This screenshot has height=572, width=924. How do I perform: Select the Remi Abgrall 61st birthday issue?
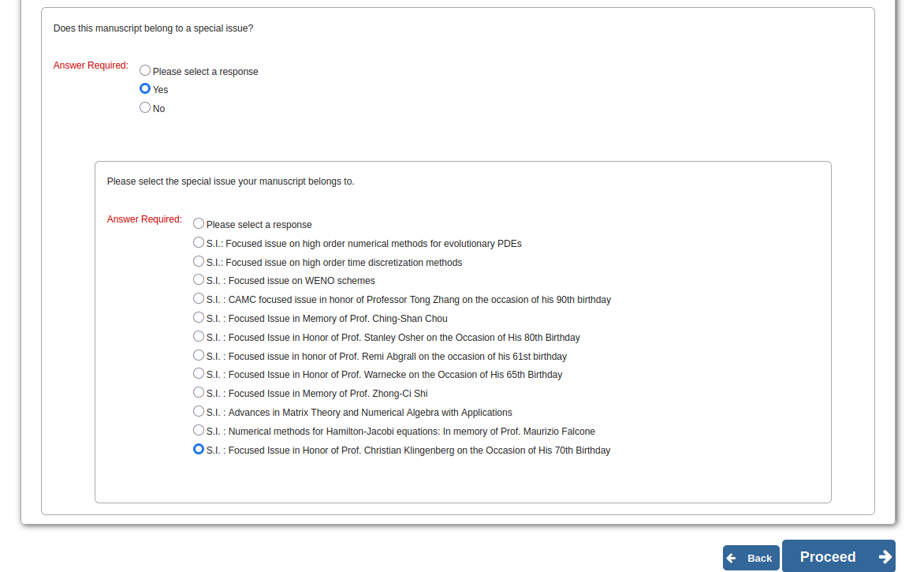pyautogui.click(x=199, y=356)
